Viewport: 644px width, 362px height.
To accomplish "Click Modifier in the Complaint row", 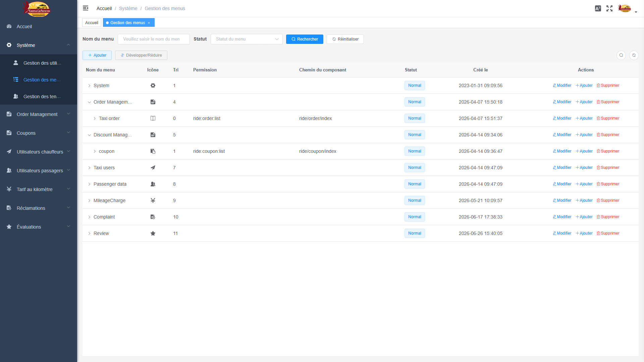I will click(562, 217).
